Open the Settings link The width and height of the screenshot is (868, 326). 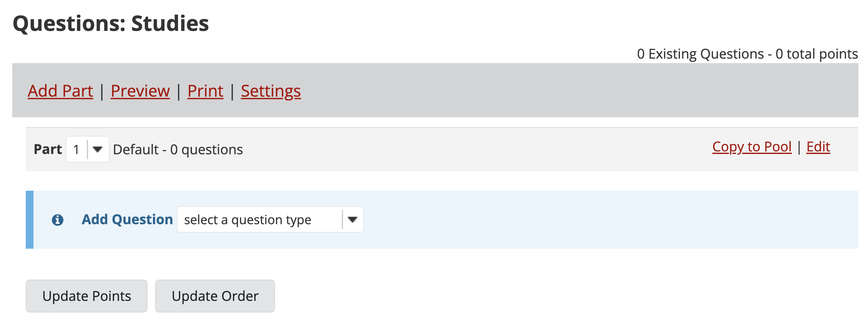pyautogui.click(x=271, y=91)
